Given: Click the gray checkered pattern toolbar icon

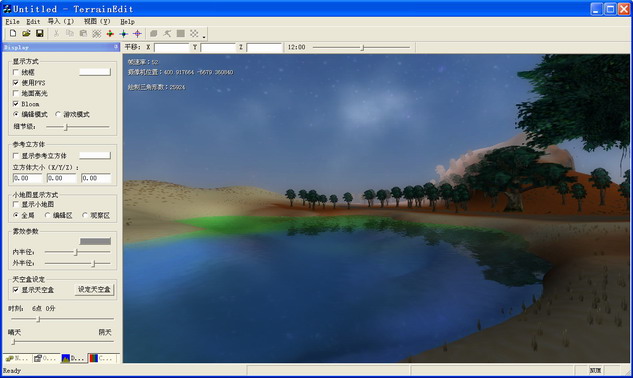Looking at the screenshot, I should (194, 34).
